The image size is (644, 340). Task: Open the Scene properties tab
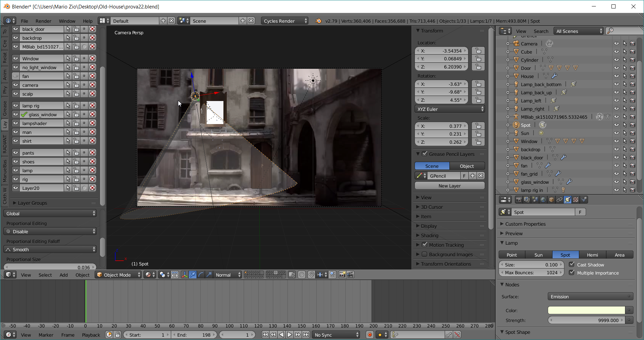coord(535,200)
